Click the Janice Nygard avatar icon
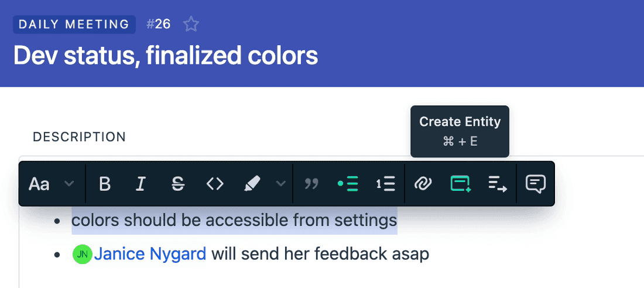This screenshot has width=644, height=288. 83,255
